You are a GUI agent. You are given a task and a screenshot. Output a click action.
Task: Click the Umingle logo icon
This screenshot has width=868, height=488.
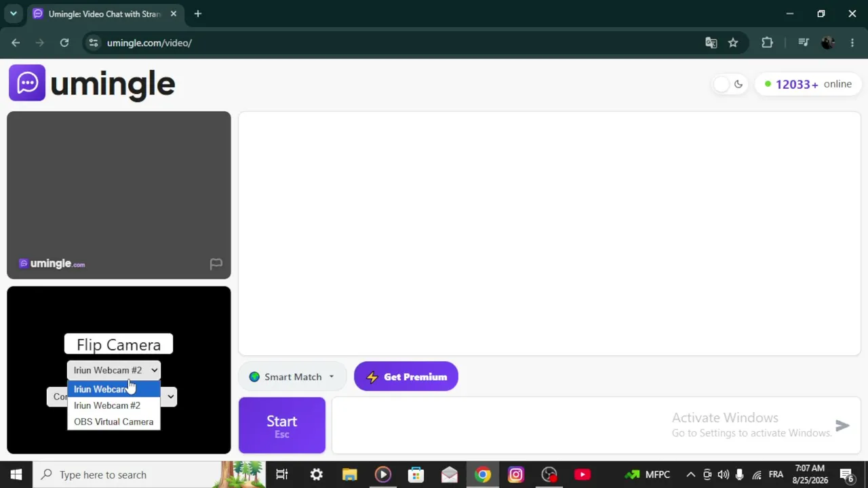[x=27, y=83]
